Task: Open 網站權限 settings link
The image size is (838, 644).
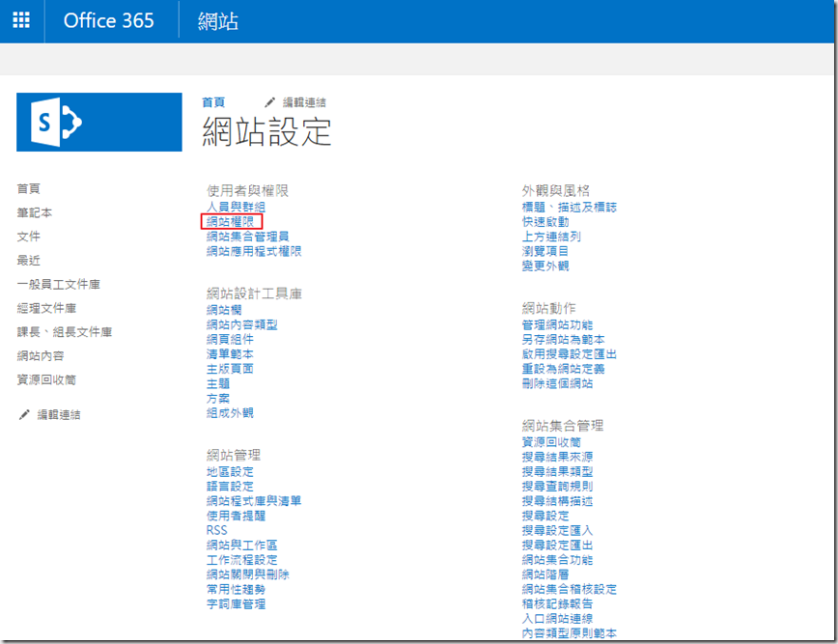Action: (x=230, y=221)
